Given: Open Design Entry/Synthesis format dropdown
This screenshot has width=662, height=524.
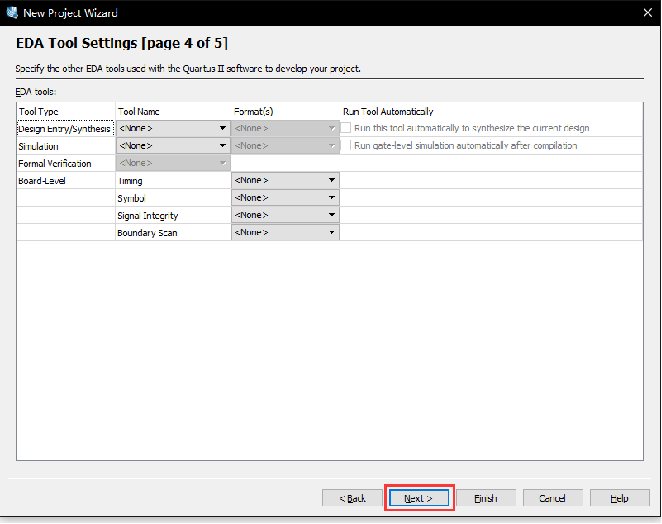Looking at the screenshot, I should coord(285,128).
